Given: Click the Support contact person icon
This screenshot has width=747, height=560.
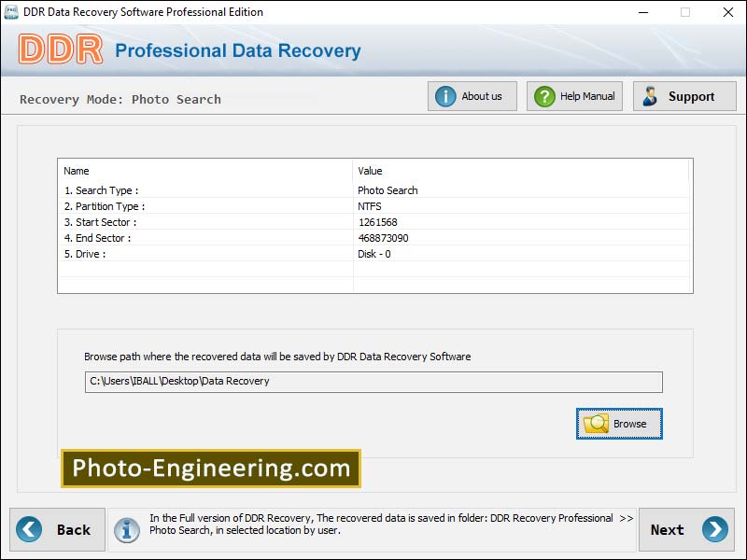Looking at the screenshot, I should pyautogui.click(x=651, y=95).
